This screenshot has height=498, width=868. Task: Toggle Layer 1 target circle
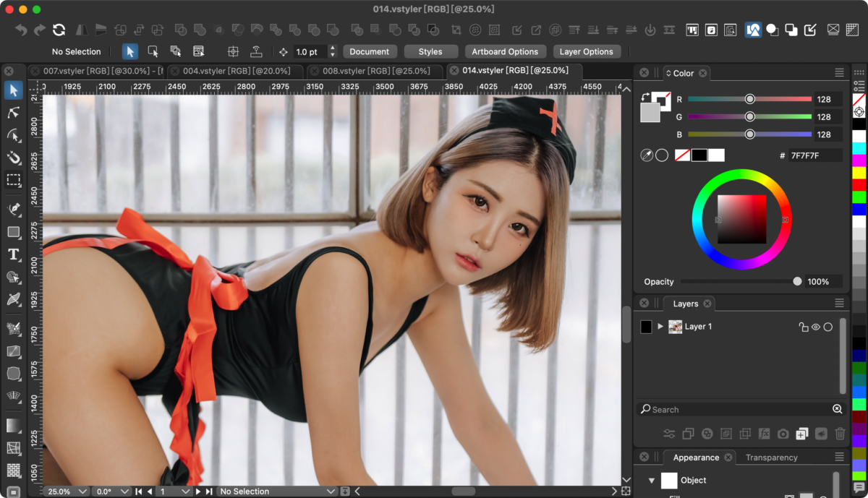tap(828, 327)
